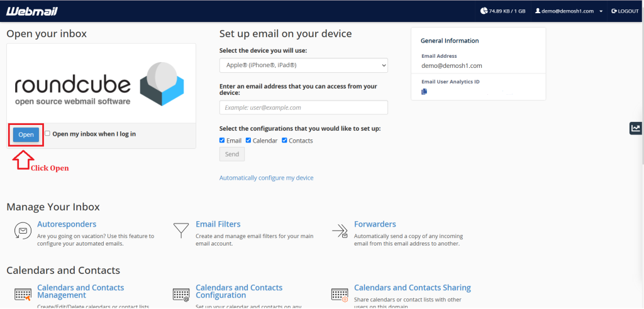This screenshot has width=644, height=309.
Task: Click the user account person icon
Action: 537,11
